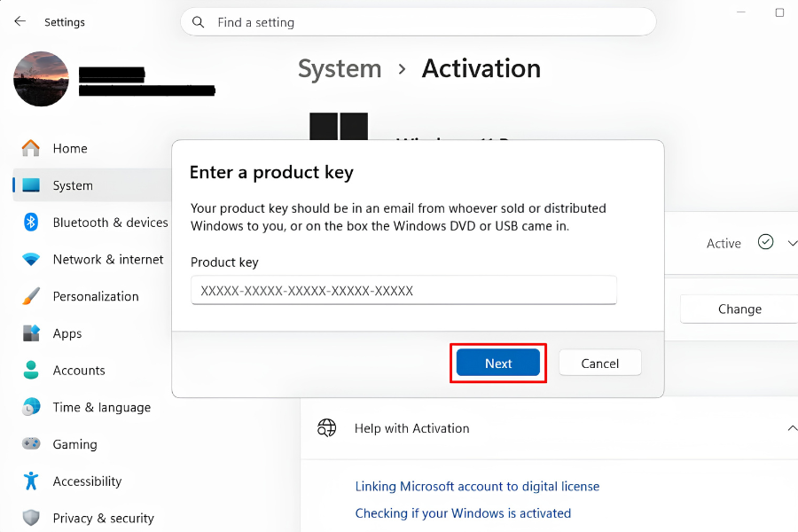
Task: Click the Help with Activation header text
Action: point(411,428)
